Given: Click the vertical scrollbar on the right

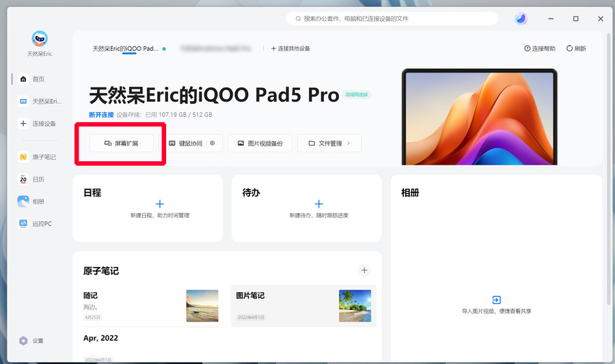Looking at the screenshot, I should (x=609, y=169).
